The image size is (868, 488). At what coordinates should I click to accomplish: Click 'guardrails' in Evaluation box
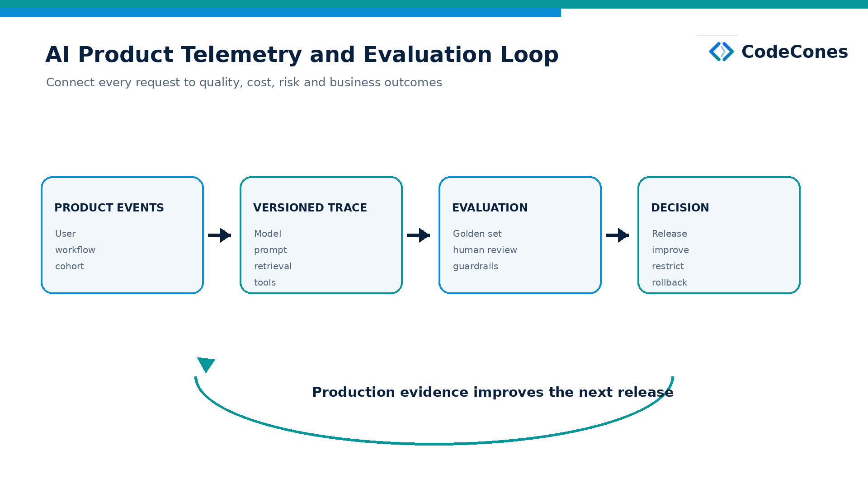pyautogui.click(x=476, y=267)
